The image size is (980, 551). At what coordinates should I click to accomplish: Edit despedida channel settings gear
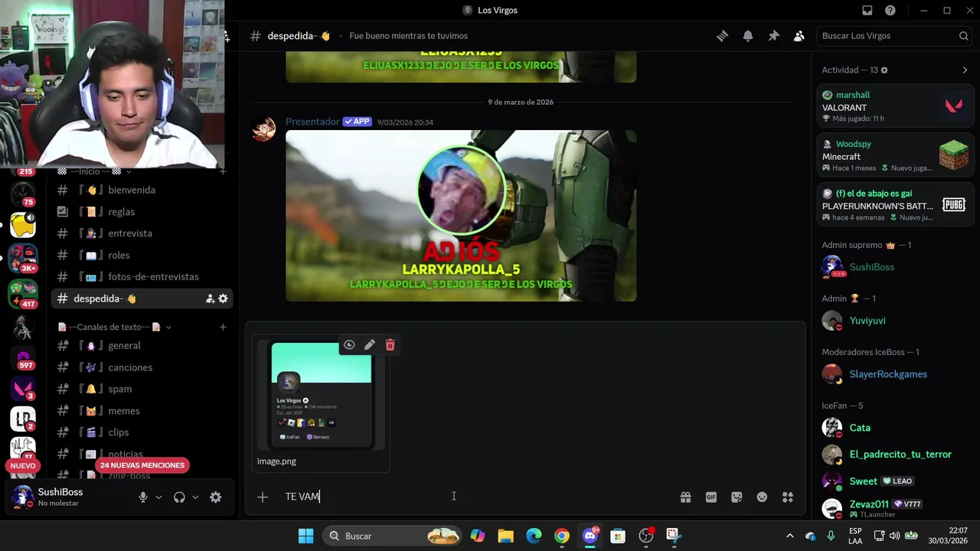pyautogui.click(x=223, y=298)
